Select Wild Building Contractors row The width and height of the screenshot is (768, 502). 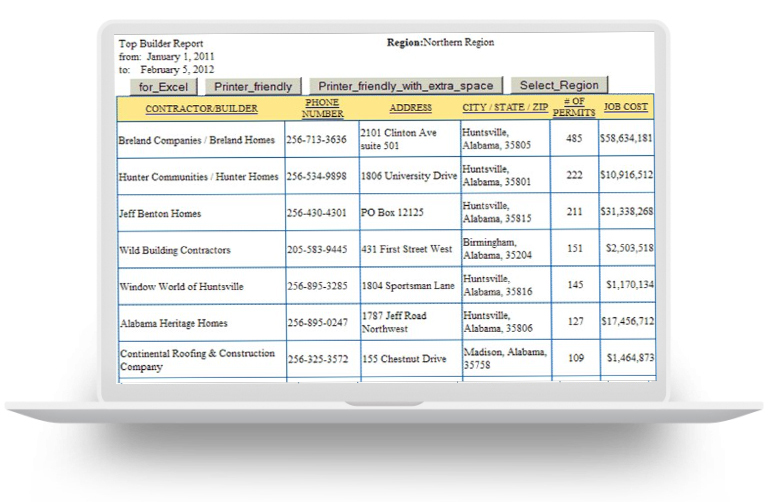(x=175, y=251)
